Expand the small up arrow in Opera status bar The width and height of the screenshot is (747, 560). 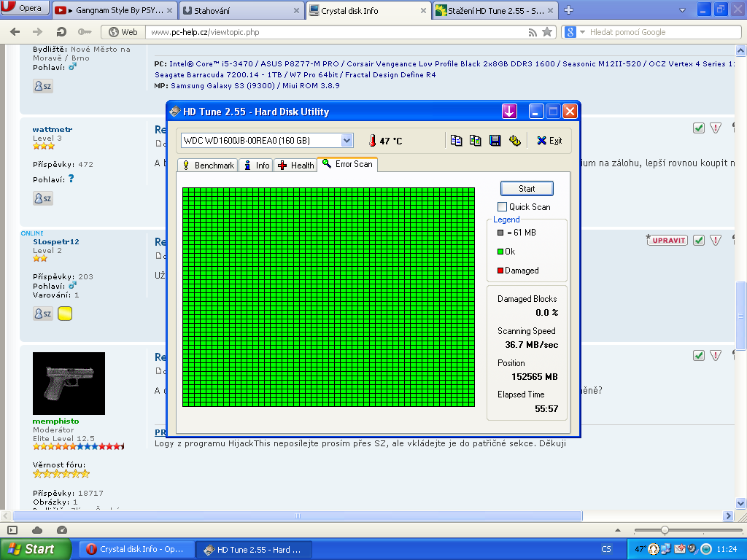pyautogui.click(x=618, y=530)
